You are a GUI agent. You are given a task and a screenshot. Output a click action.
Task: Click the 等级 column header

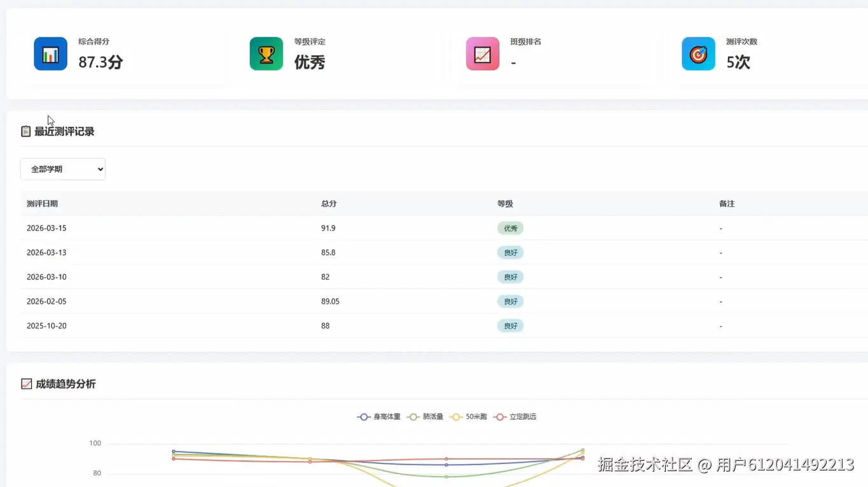point(505,204)
